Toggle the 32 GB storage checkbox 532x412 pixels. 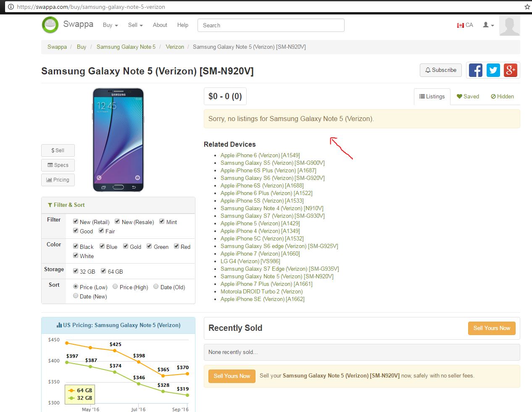(x=76, y=271)
